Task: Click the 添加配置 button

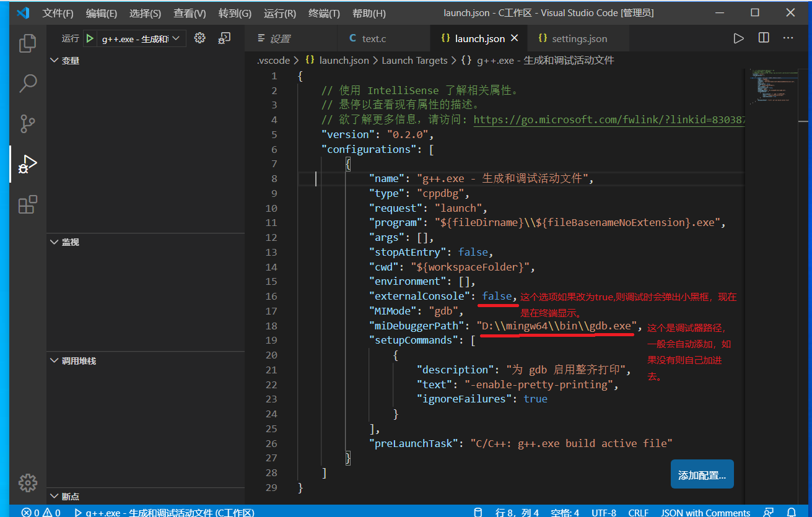Action: pyautogui.click(x=702, y=472)
